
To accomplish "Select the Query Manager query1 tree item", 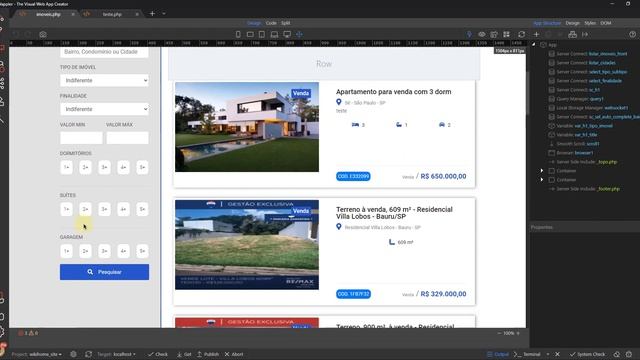I will tap(580, 99).
